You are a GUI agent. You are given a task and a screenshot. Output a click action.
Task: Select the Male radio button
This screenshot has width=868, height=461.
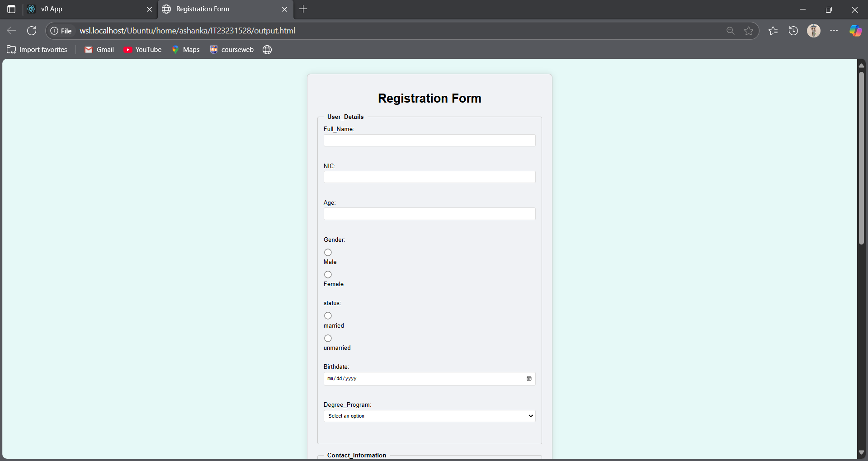click(x=328, y=252)
